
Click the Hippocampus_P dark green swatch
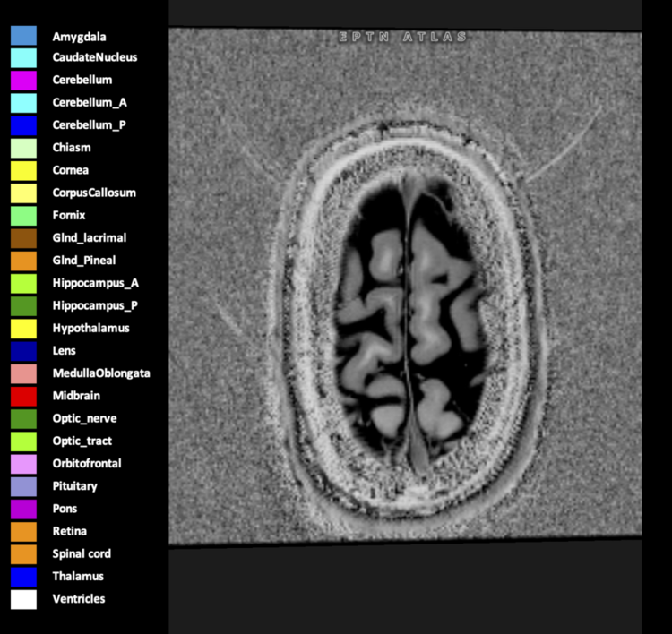pyautogui.click(x=23, y=306)
